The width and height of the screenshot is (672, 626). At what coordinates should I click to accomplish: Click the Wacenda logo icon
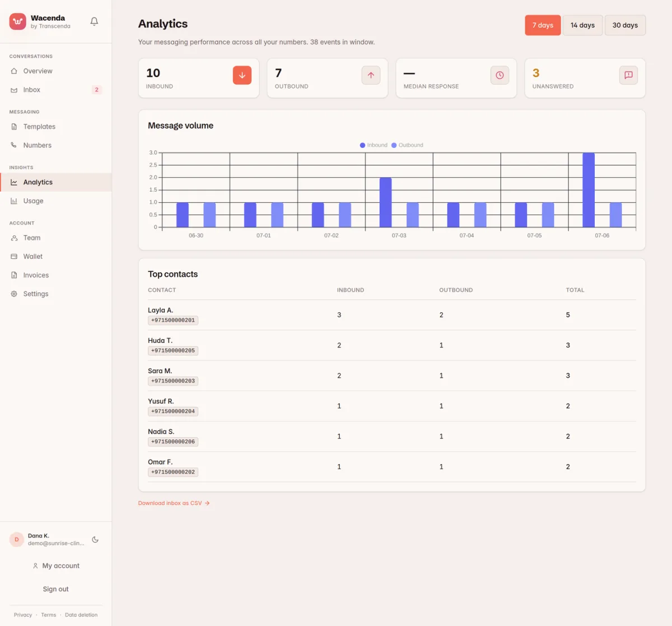18,21
